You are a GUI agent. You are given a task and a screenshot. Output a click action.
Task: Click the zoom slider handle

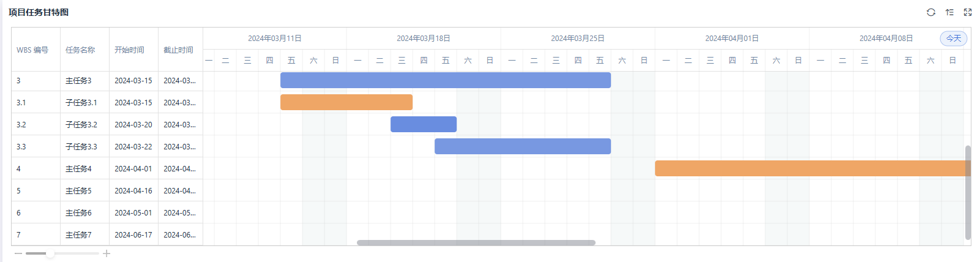point(50,253)
